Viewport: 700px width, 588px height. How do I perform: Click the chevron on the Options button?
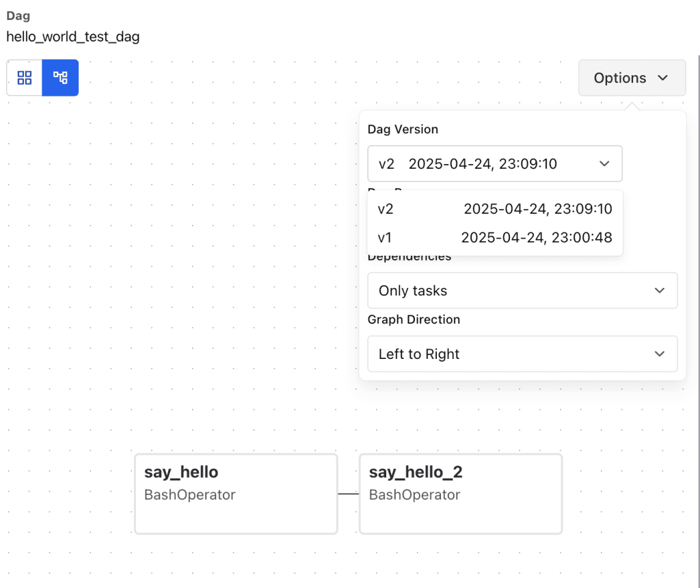click(662, 78)
